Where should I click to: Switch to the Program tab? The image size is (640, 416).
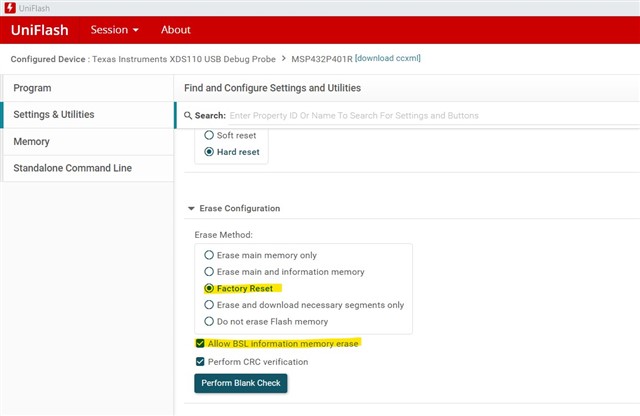[88, 88]
